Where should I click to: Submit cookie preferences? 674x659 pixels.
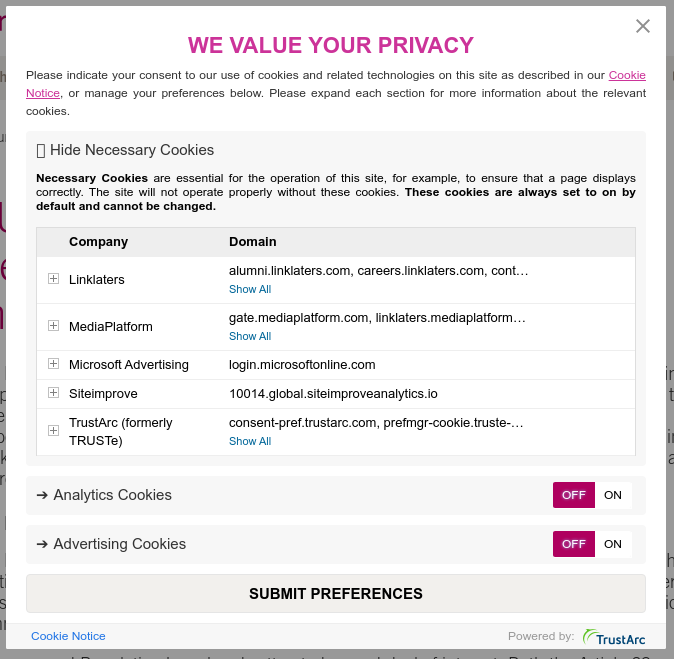[336, 594]
